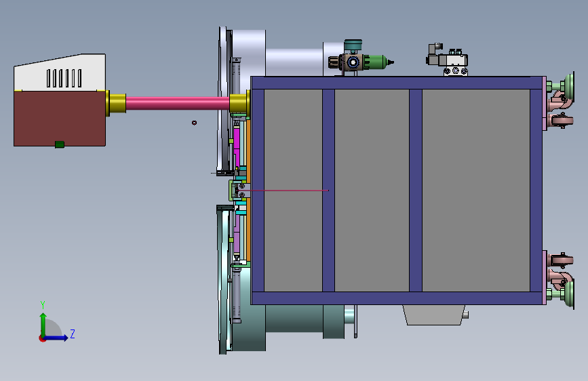The image size is (588, 381).
Task: Select the middle gray panel of the frame
Action: click(372, 190)
